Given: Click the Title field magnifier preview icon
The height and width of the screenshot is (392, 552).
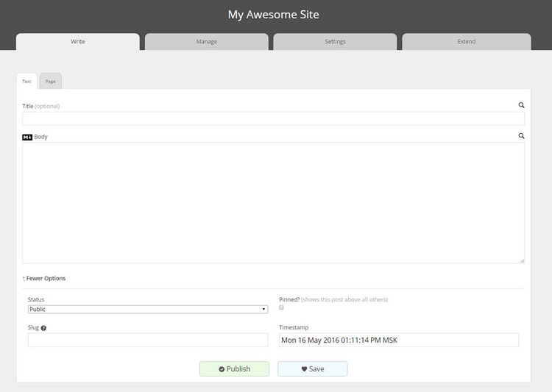Looking at the screenshot, I should [x=521, y=105].
